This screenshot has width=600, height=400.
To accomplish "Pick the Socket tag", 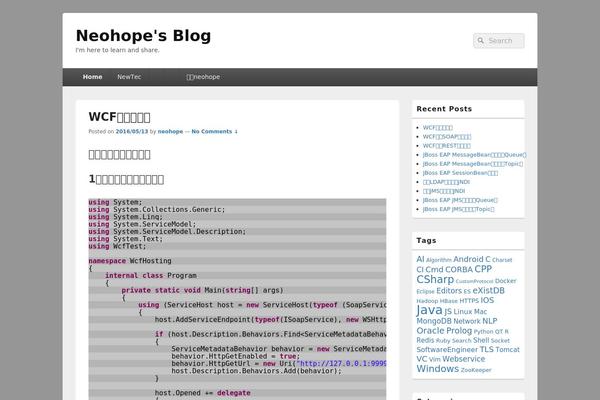I will 500,341.
